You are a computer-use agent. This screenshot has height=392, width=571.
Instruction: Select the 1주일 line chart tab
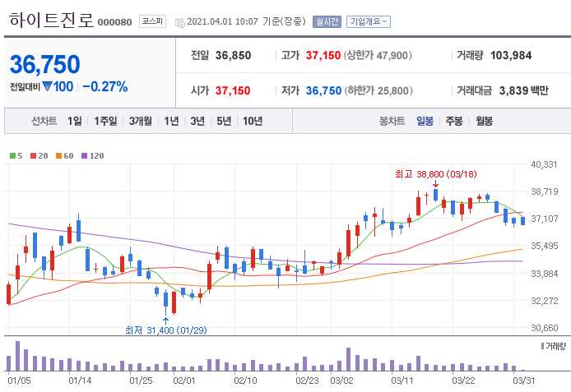tap(105, 121)
